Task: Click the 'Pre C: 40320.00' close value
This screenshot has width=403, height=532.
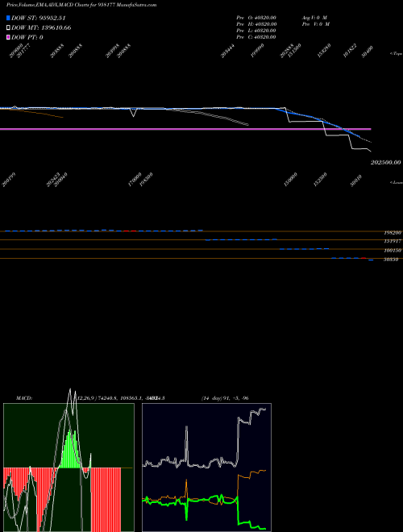Action: [x=256, y=37]
